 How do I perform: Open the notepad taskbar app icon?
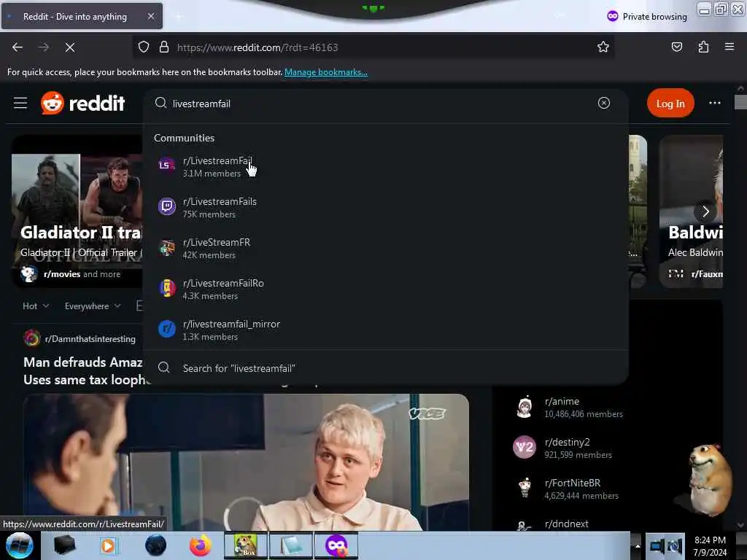(x=290, y=545)
